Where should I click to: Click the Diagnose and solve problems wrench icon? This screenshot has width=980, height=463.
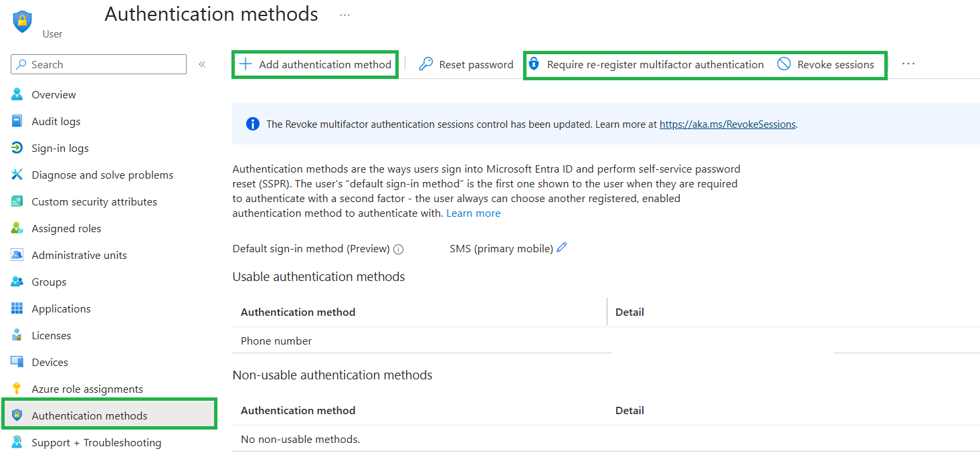17,175
